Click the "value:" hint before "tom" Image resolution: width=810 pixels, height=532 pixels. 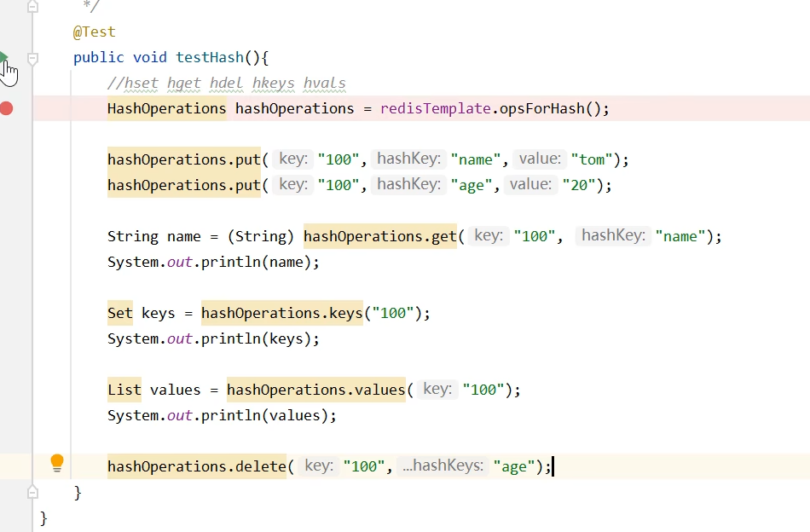coord(540,159)
